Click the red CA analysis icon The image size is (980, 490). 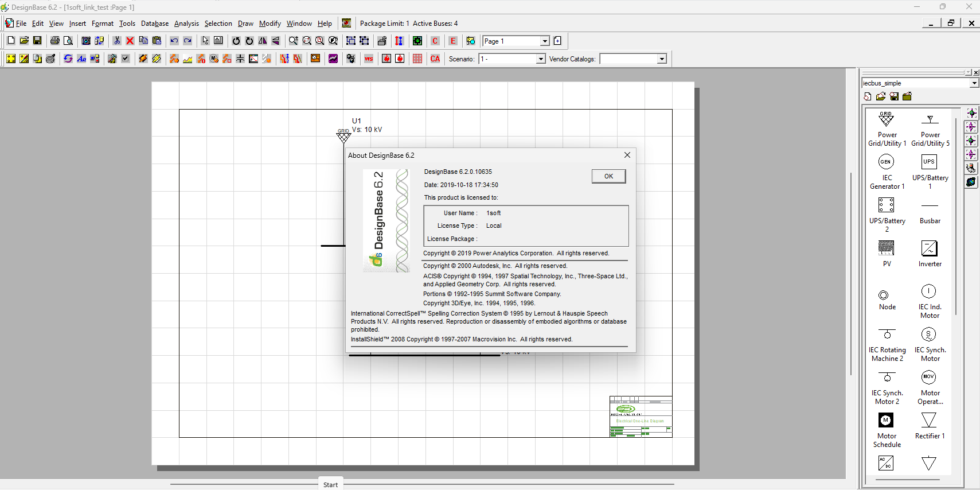click(x=435, y=59)
